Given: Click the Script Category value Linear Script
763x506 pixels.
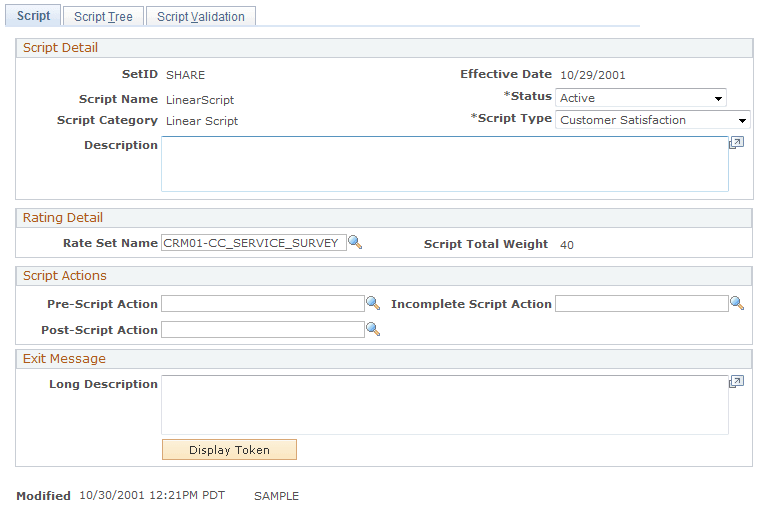Looking at the screenshot, I should click(x=202, y=121).
